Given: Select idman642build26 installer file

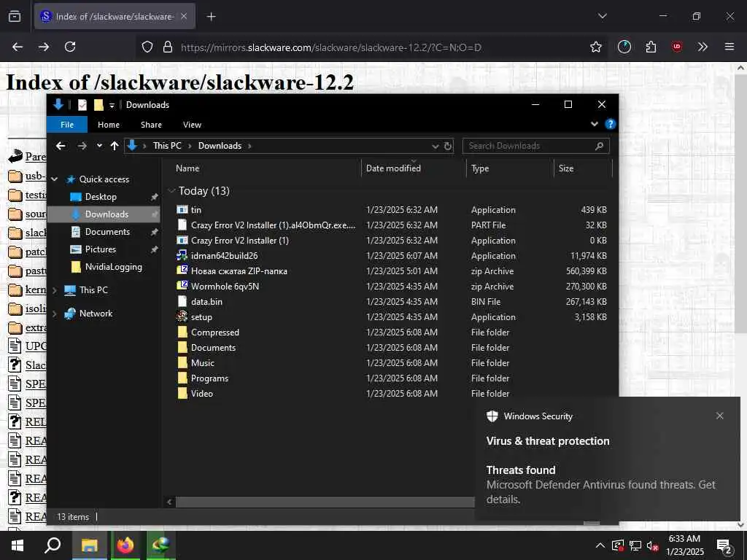Looking at the screenshot, I should click(224, 256).
